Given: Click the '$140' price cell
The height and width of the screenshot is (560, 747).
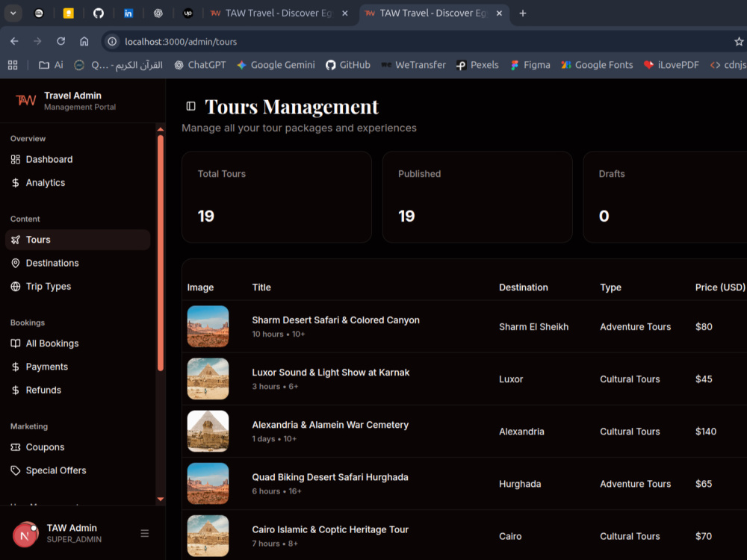Looking at the screenshot, I should (706, 432).
